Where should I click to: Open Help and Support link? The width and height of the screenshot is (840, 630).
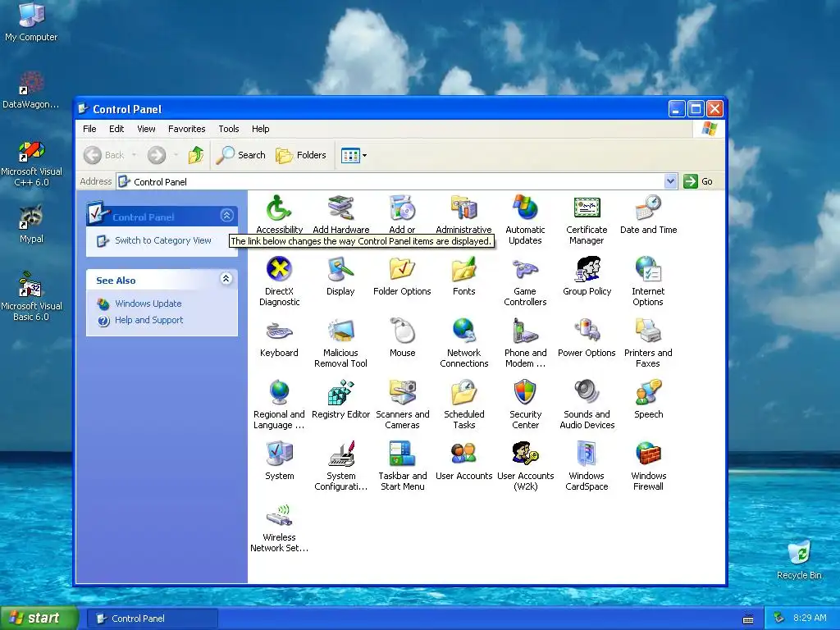tap(149, 320)
